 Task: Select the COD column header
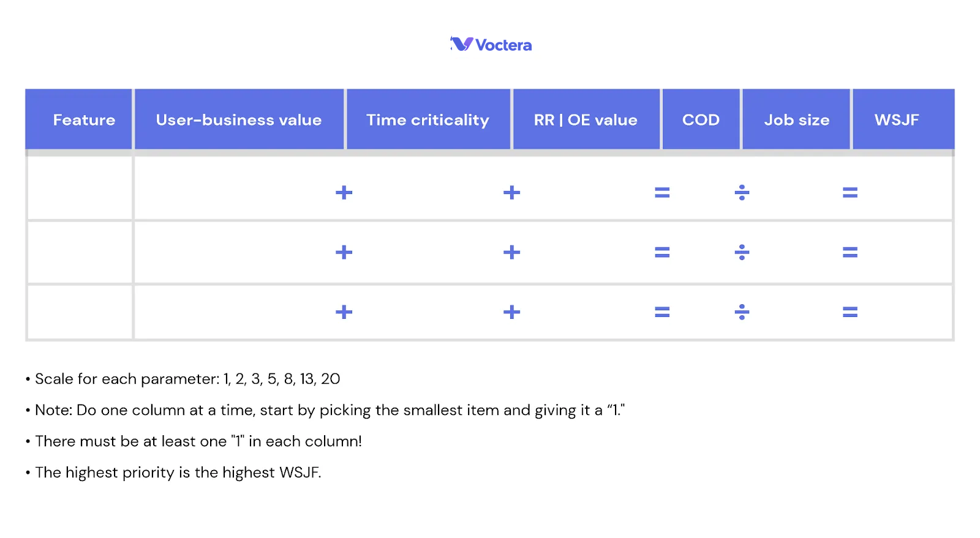pos(701,119)
